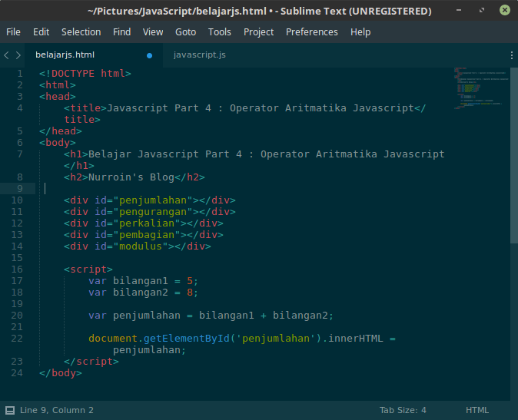Open the Edit menu
The height and width of the screenshot is (420, 518).
(41, 32)
